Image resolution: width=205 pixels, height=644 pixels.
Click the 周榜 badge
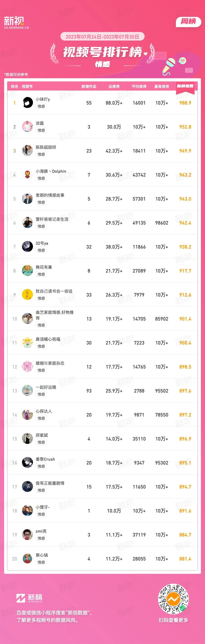point(189,22)
